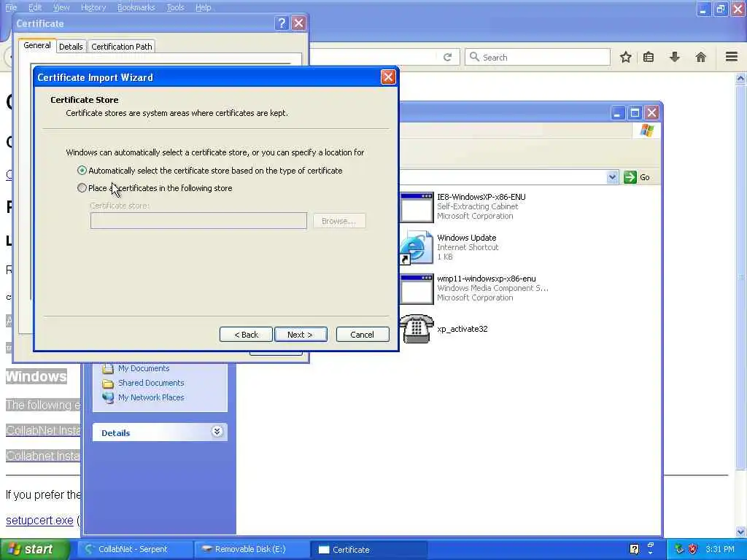The height and width of the screenshot is (560, 747).
Task: Click security shield icon in system tray
Action: 693,549
